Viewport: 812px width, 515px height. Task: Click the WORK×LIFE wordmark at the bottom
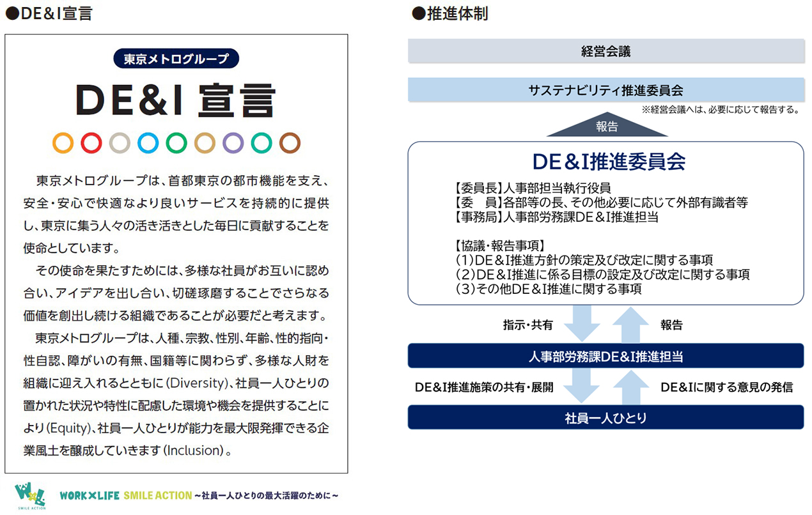pos(90,495)
